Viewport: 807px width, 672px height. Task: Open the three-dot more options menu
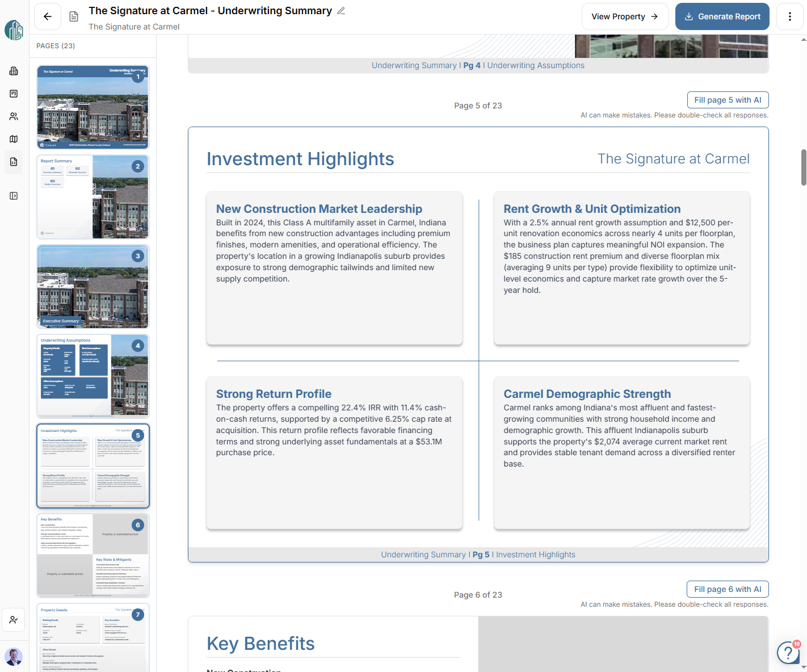click(x=789, y=16)
